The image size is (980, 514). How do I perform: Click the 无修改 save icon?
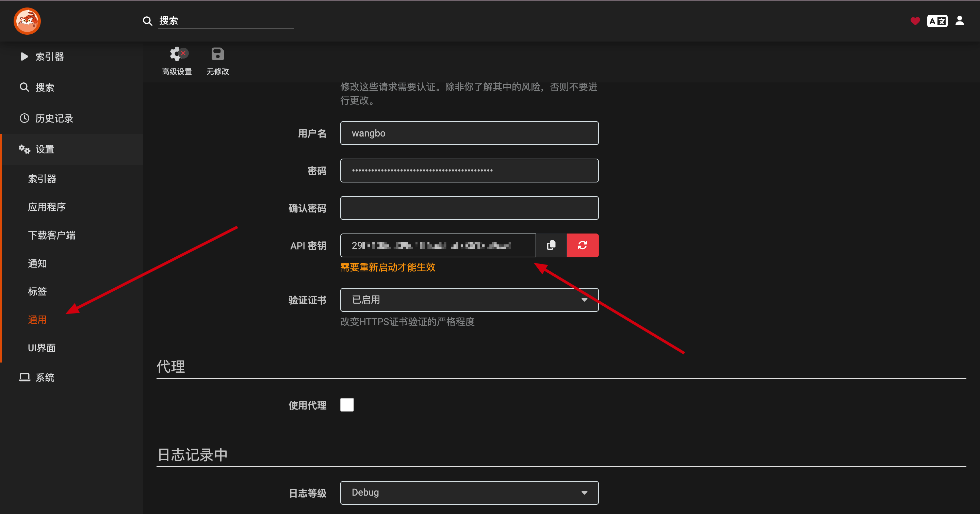coord(218,54)
